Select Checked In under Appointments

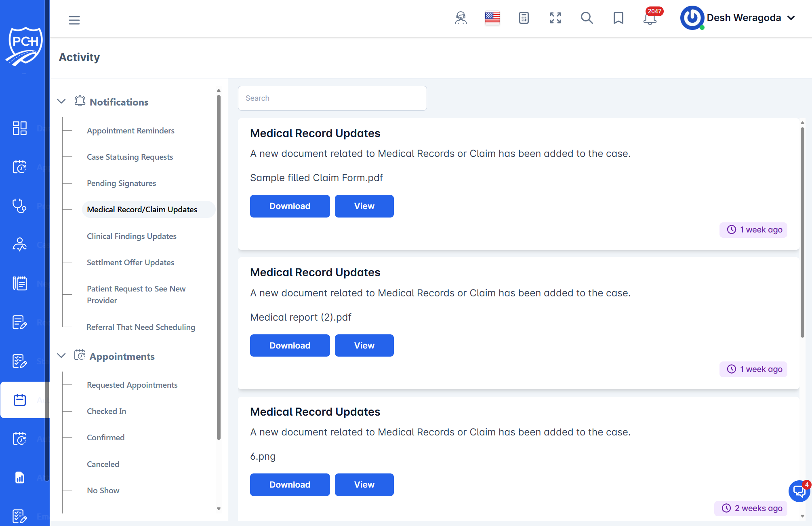point(106,411)
